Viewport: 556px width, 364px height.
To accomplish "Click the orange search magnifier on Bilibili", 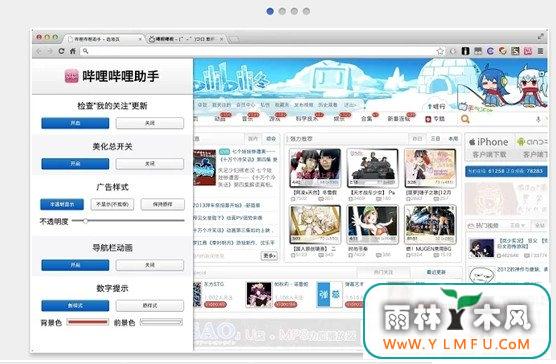I will 465,119.
